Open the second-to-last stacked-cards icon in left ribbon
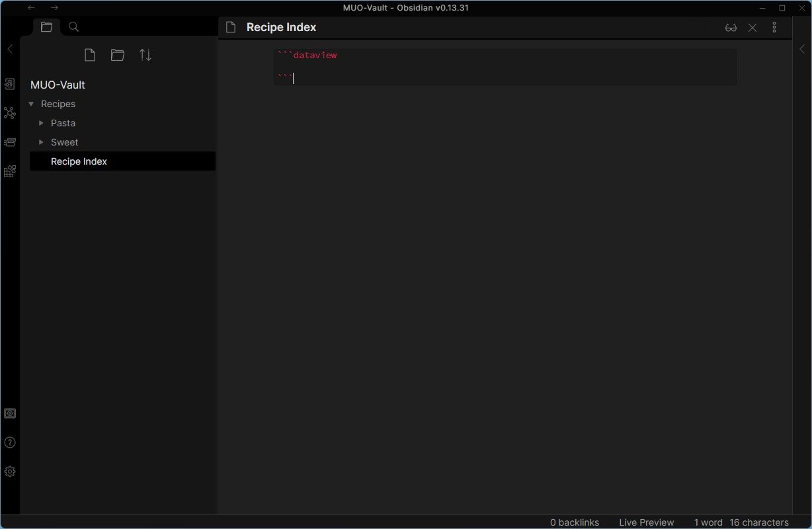The height and width of the screenshot is (529, 812). [10, 142]
